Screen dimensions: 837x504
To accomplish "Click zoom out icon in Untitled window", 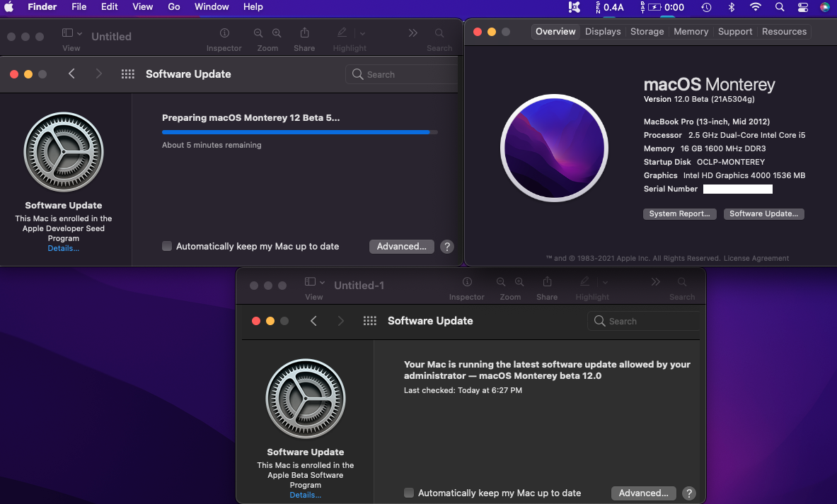I will [x=258, y=33].
